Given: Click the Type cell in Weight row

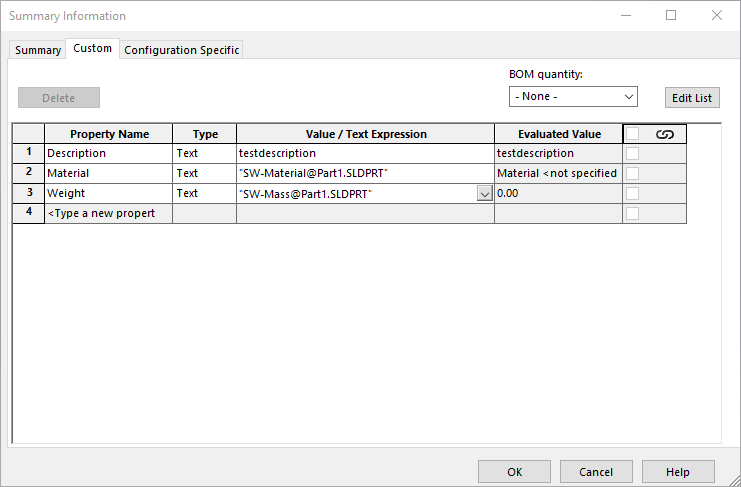Looking at the screenshot, I should [205, 194].
